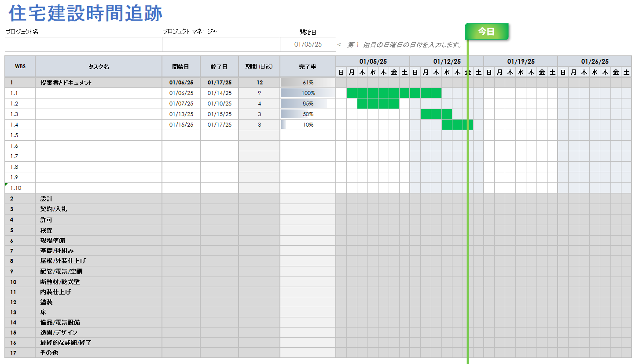Select the 完了率 column header

[308, 67]
